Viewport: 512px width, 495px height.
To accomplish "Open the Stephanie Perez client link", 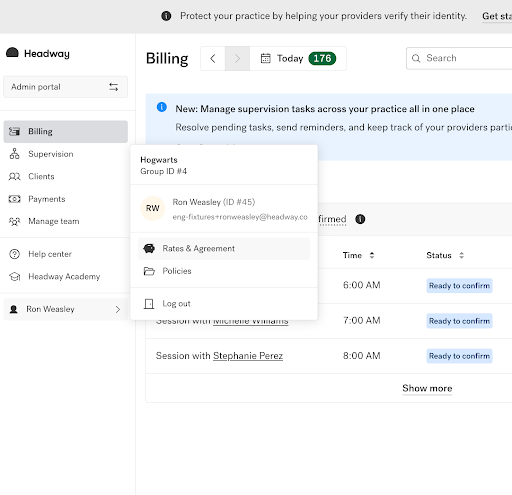I will click(248, 356).
